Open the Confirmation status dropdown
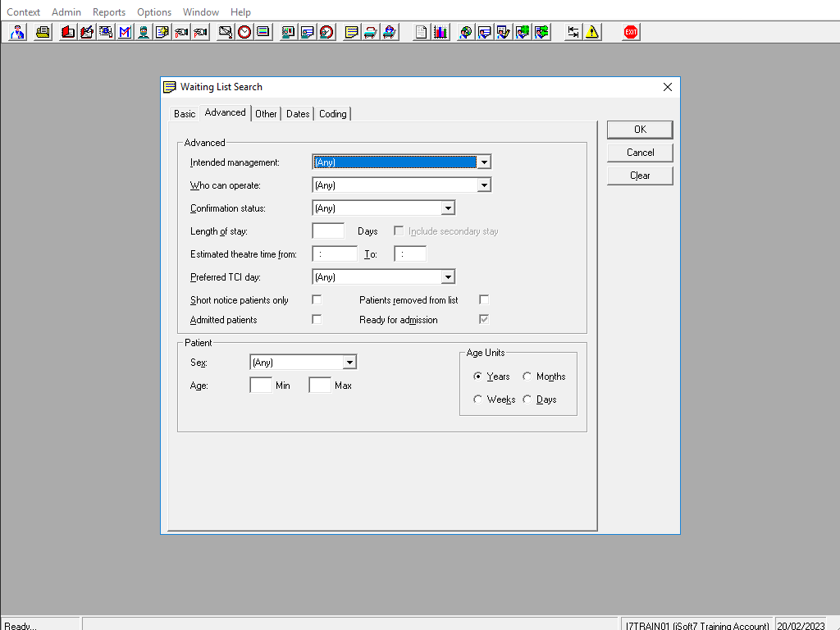The width and height of the screenshot is (840, 630). tap(448, 208)
